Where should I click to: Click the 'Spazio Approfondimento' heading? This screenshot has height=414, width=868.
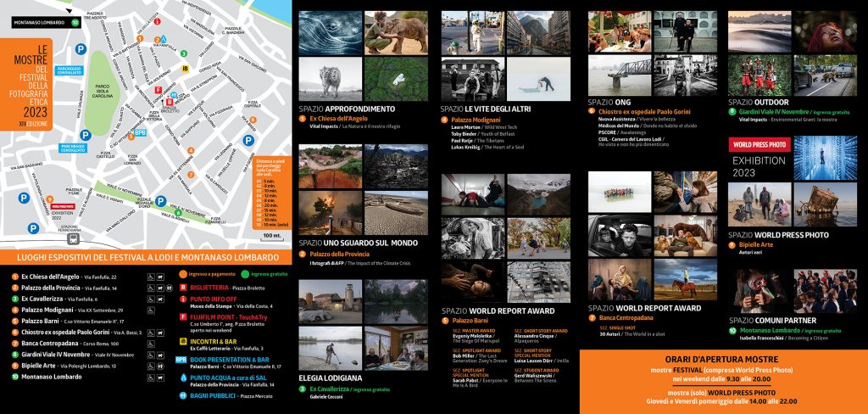(x=347, y=109)
